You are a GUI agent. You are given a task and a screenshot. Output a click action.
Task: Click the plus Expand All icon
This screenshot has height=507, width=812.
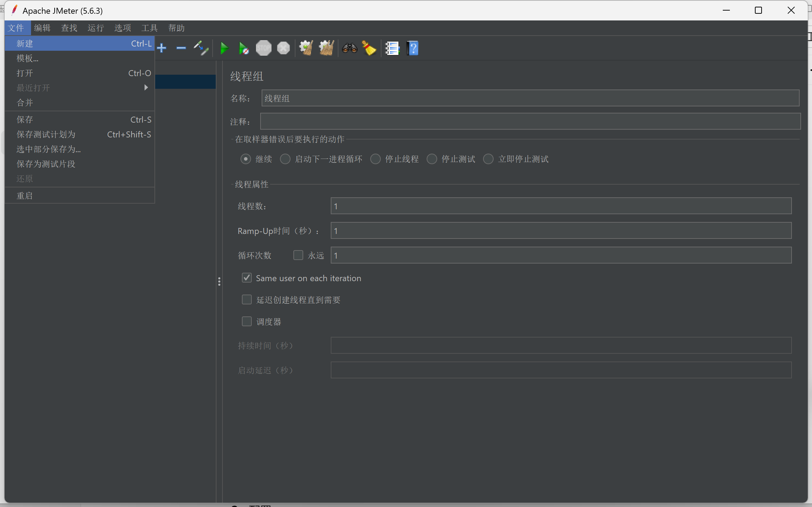click(162, 48)
